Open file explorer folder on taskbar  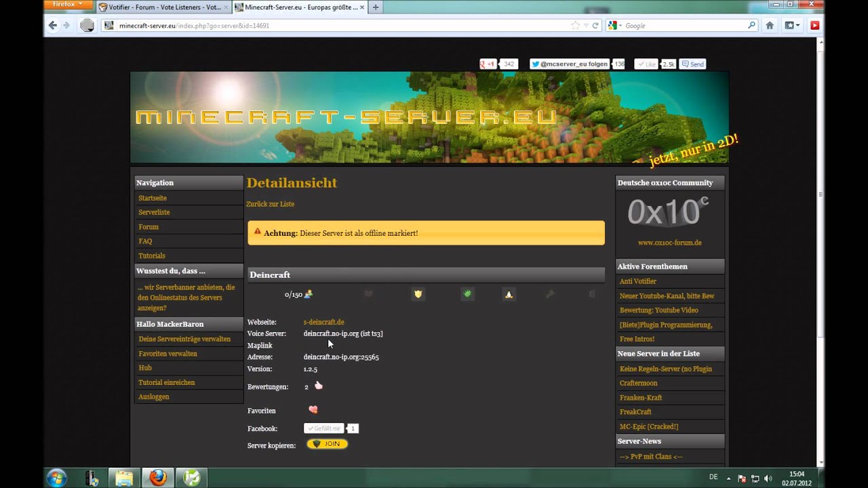pos(124,478)
